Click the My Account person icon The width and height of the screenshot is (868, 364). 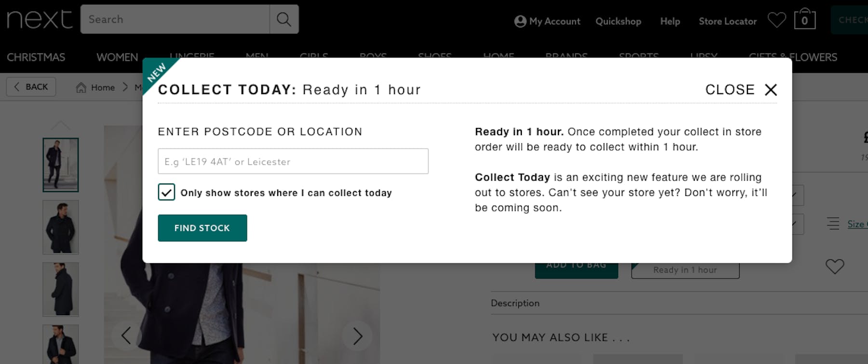point(520,21)
